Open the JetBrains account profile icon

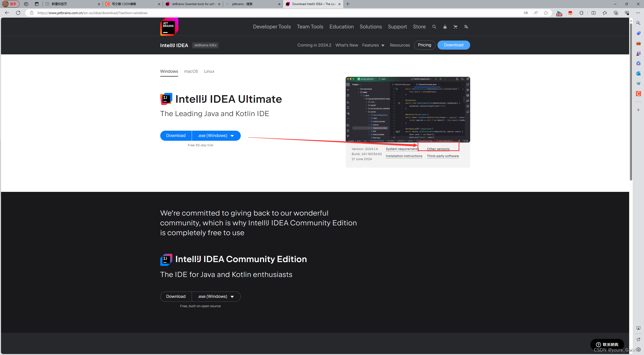click(x=445, y=27)
